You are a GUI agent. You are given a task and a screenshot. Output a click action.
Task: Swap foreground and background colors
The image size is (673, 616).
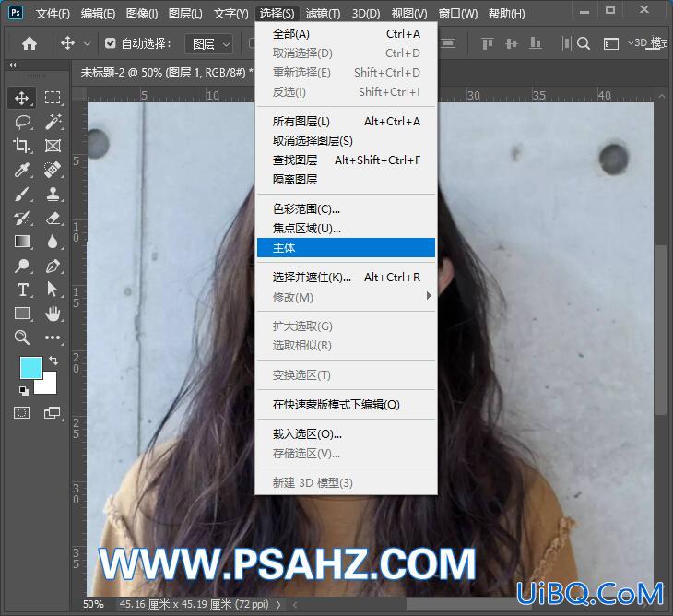pyautogui.click(x=53, y=361)
